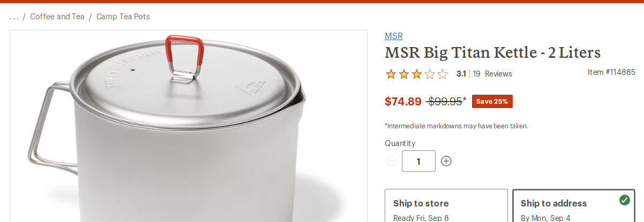Focus the Quantity input field

[x=418, y=161]
